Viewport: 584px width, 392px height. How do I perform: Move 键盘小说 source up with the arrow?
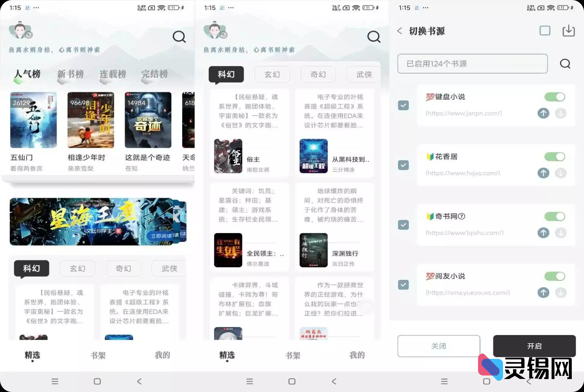tap(543, 113)
